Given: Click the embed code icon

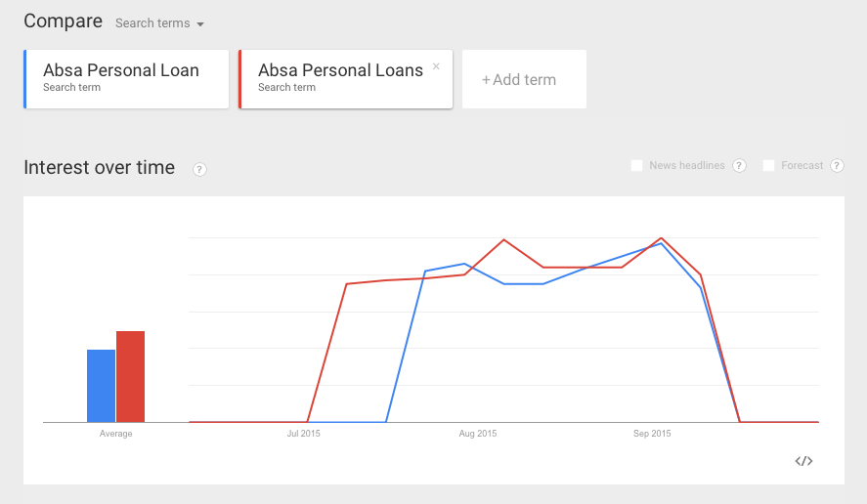Looking at the screenshot, I should [803, 461].
